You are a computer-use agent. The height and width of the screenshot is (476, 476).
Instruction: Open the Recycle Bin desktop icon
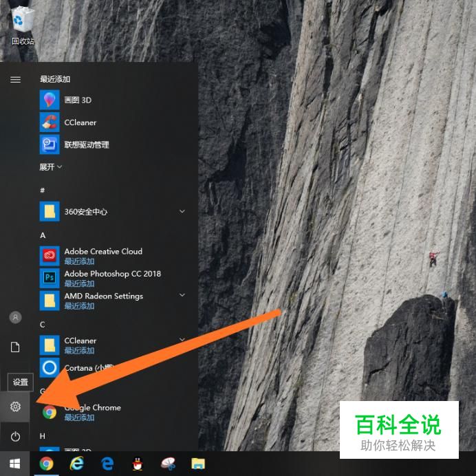click(x=23, y=26)
